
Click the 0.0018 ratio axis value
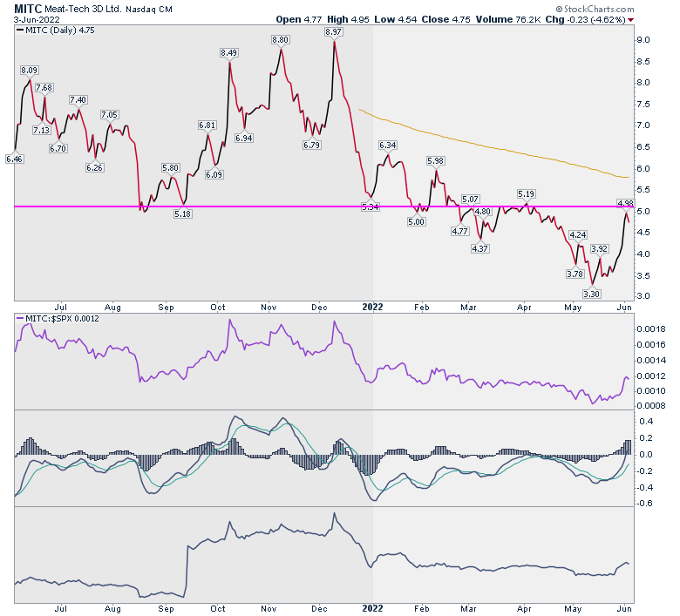click(651, 329)
